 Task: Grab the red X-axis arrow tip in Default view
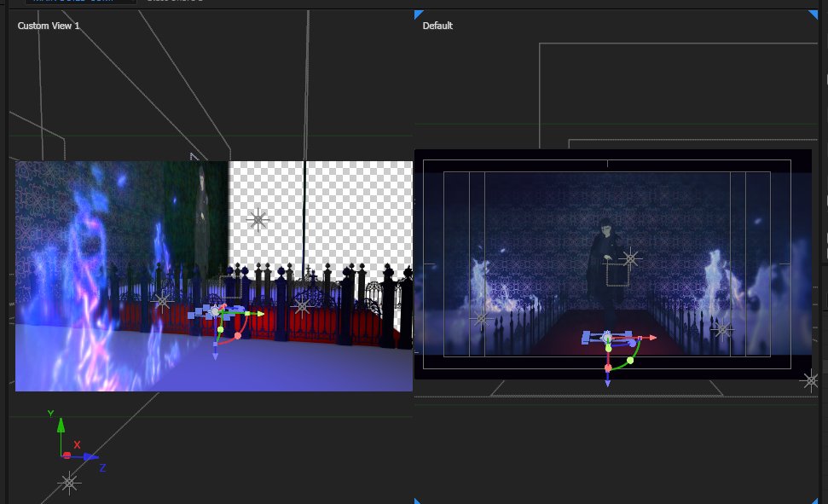652,337
